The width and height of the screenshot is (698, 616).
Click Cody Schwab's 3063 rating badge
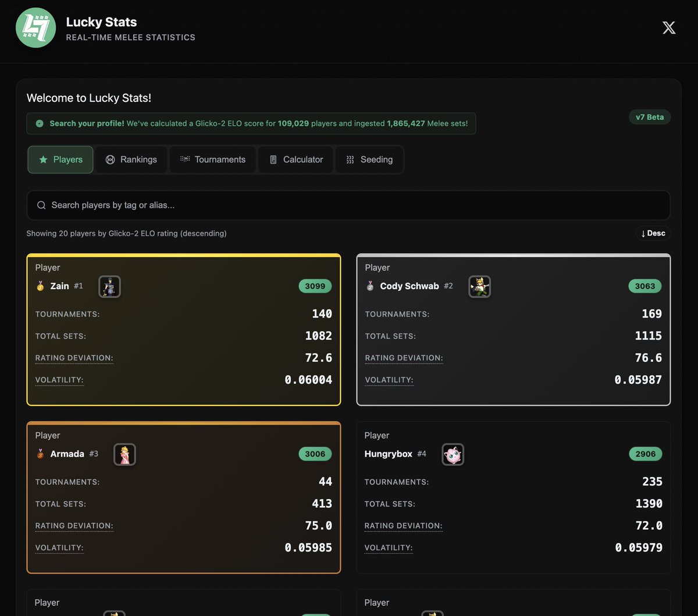tap(645, 286)
